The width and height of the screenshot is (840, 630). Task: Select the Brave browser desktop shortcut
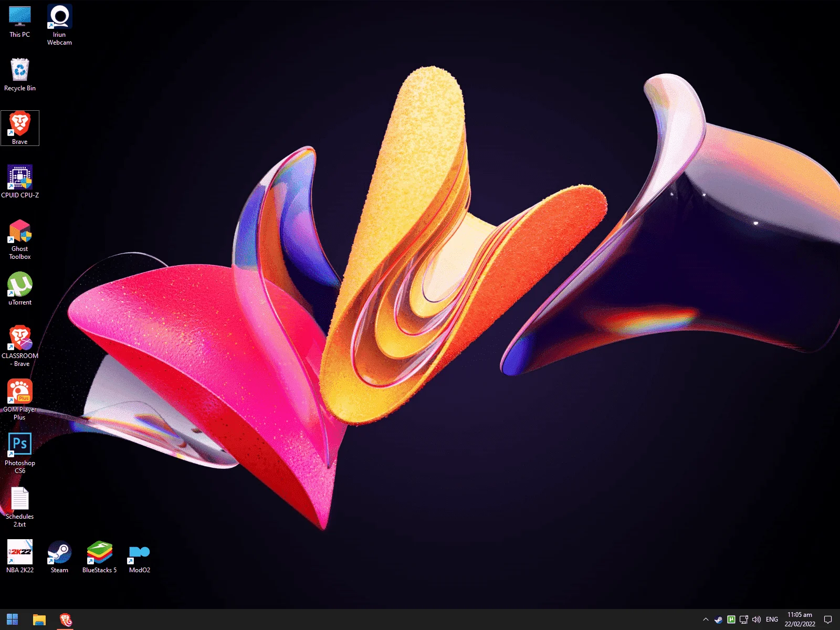(20, 128)
